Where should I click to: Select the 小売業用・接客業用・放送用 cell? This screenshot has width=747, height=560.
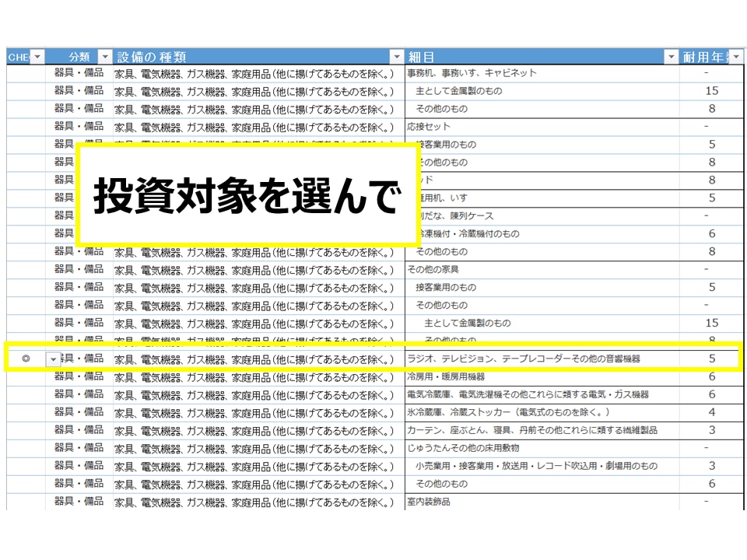point(542,466)
